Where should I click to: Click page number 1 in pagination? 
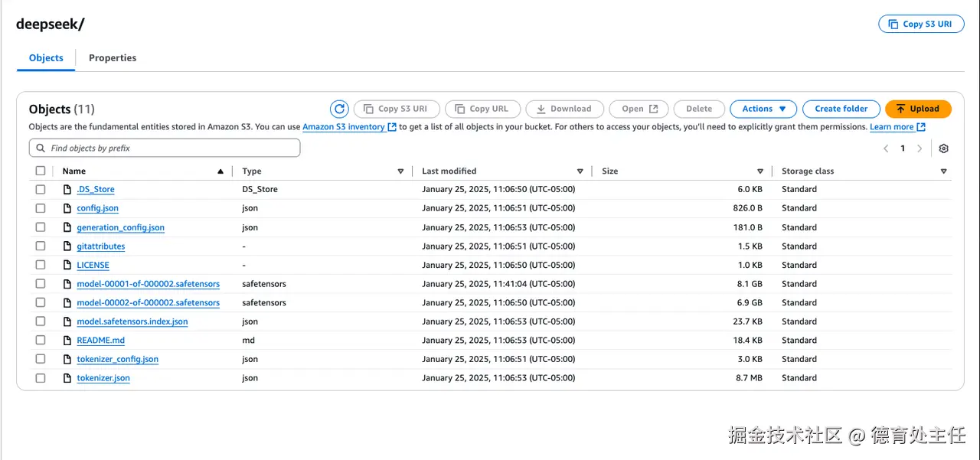(x=903, y=148)
